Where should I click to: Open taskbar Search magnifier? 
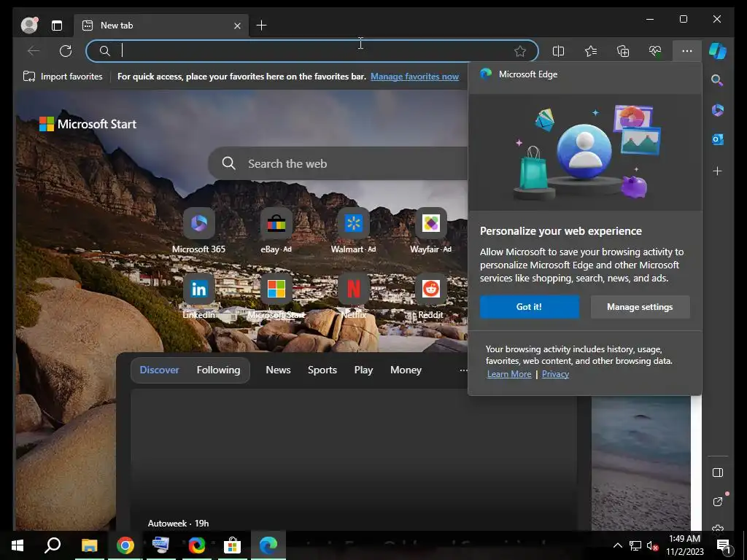click(53, 545)
